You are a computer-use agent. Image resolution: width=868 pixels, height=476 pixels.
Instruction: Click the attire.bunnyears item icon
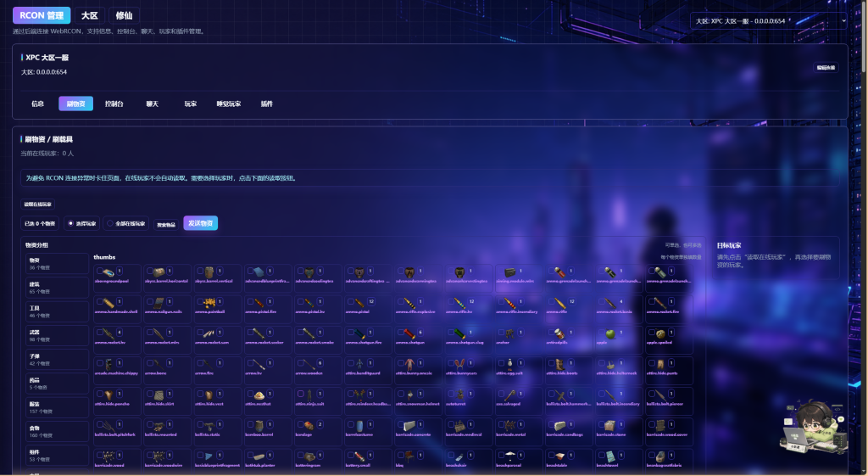[x=459, y=364]
